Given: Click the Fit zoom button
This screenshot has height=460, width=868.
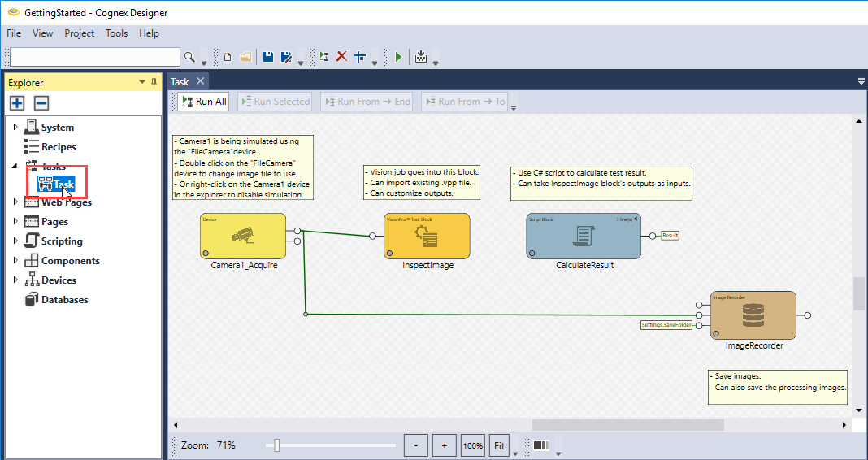Looking at the screenshot, I should click(500, 445).
